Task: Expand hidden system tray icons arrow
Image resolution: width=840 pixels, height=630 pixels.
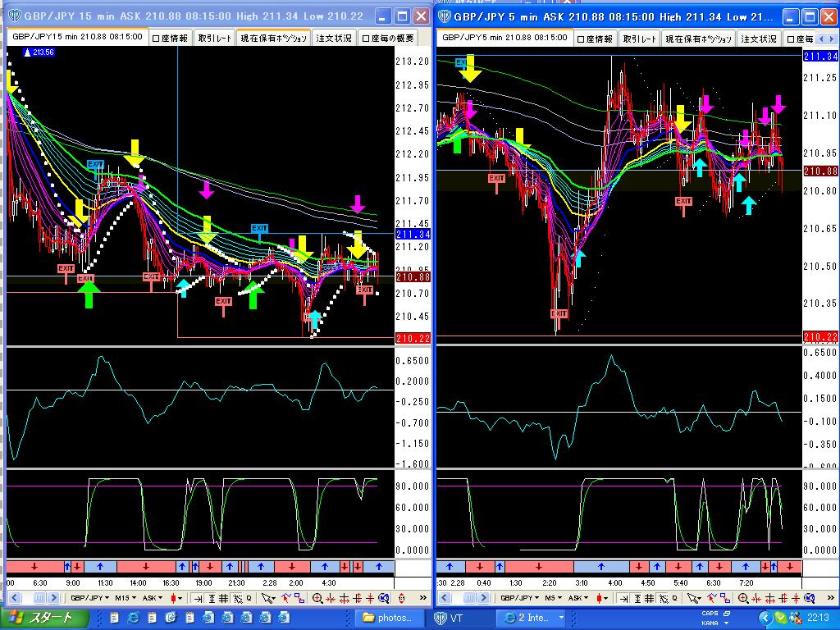Action: point(765,619)
